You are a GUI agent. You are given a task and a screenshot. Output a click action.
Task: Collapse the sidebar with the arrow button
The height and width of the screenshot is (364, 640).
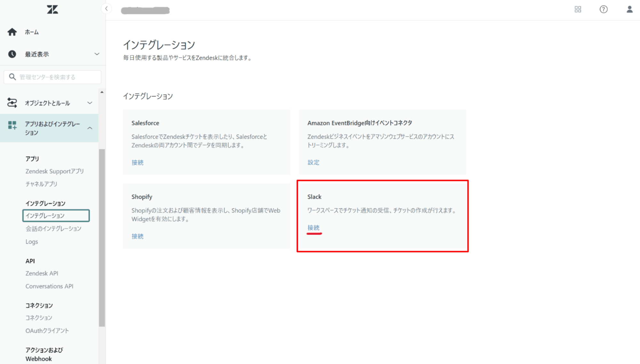tap(107, 9)
